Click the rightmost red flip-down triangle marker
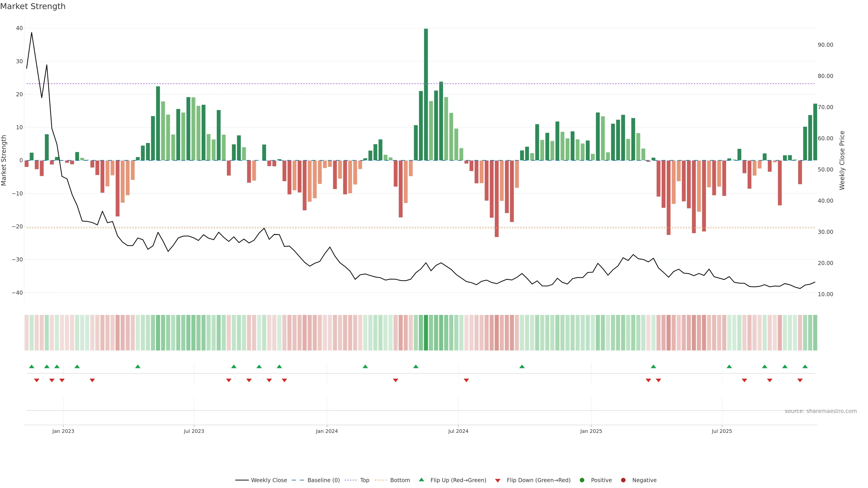Viewport: 868px width, 488px height. [800, 380]
